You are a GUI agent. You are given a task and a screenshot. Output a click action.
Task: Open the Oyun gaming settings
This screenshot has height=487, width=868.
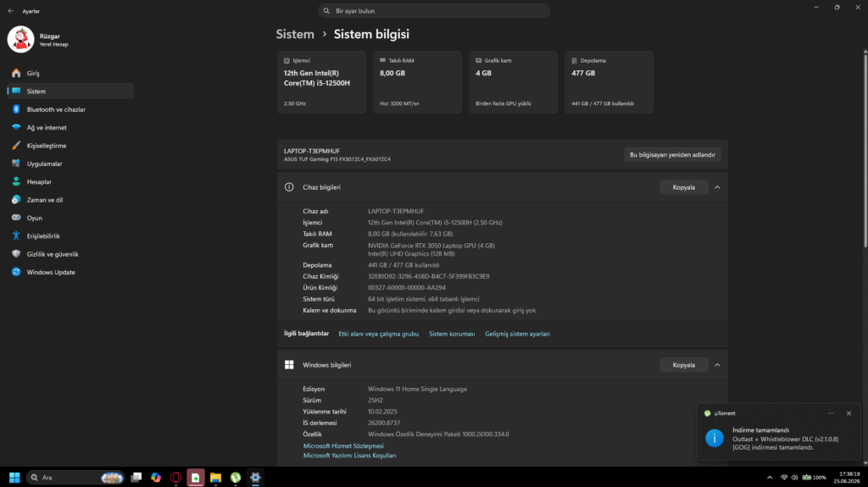point(70,218)
